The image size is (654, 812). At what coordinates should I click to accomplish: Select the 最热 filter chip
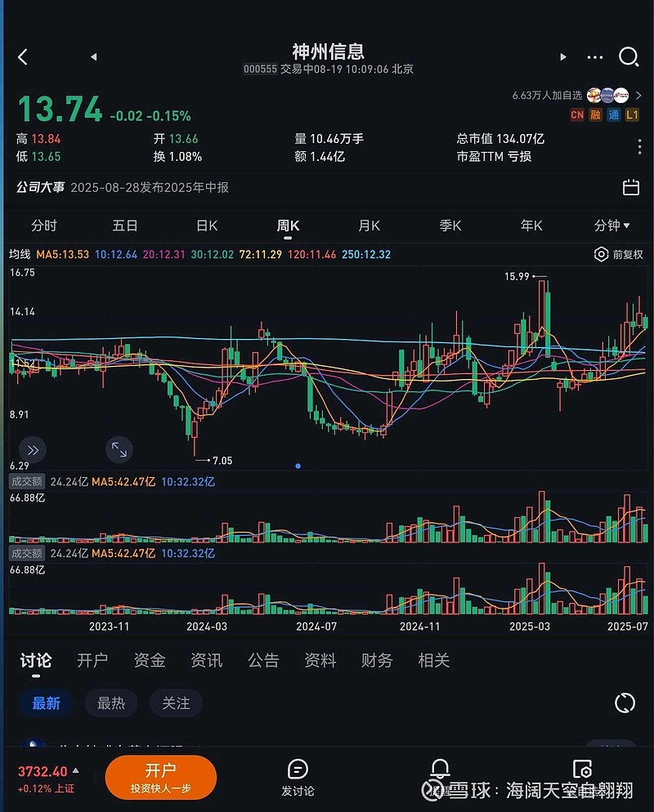pos(111,703)
